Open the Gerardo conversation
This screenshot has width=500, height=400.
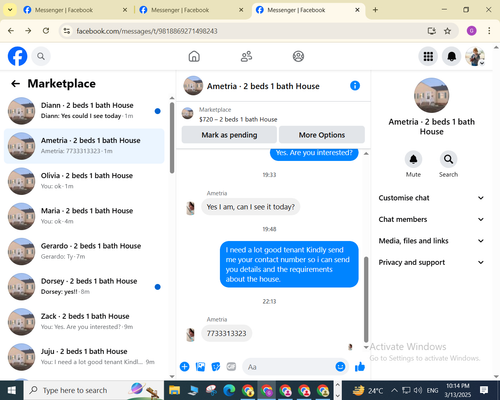[84, 251]
